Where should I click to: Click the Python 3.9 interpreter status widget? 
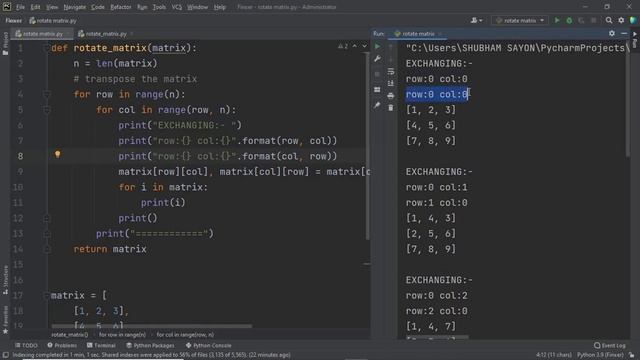coord(600,355)
